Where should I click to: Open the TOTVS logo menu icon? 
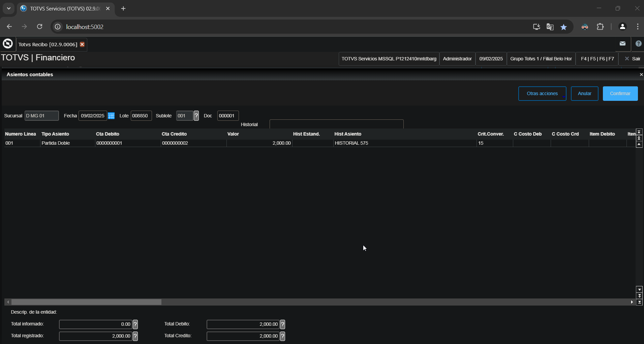(x=7, y=44)
